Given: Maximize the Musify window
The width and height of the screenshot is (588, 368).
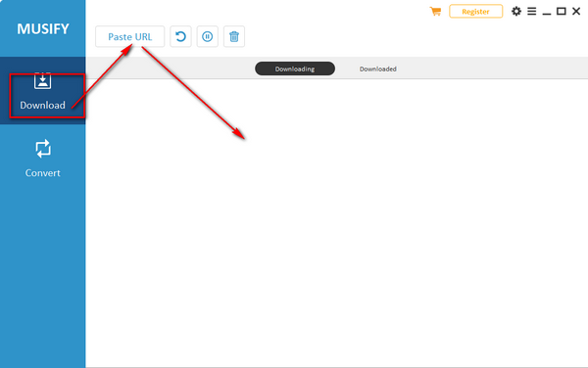Looking at the screenshot, I should coord(562,11).
